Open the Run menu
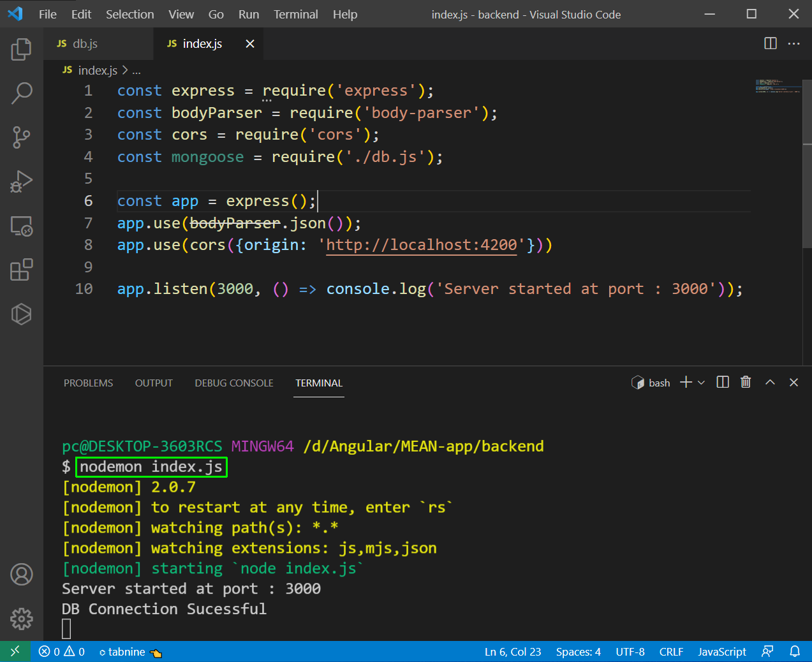This screenshot has height=662, width=812. (x=249, y=14)
